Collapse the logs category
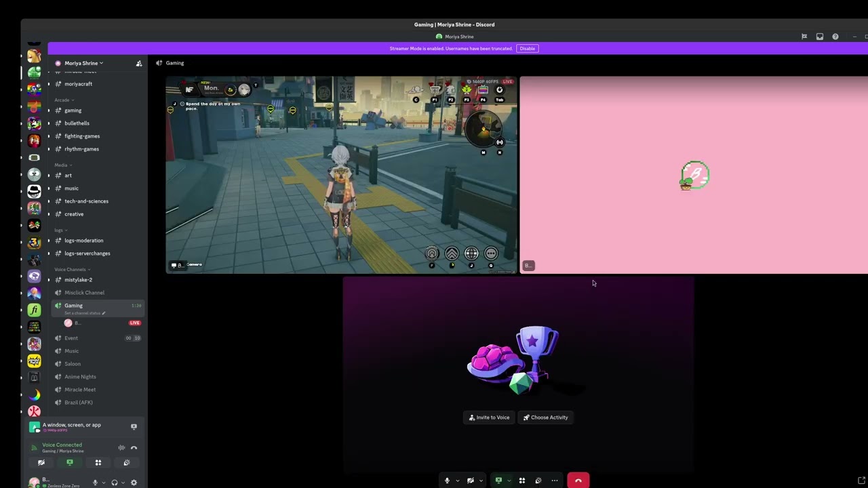This screenshot has height=488, width=868. click(60, 230)
